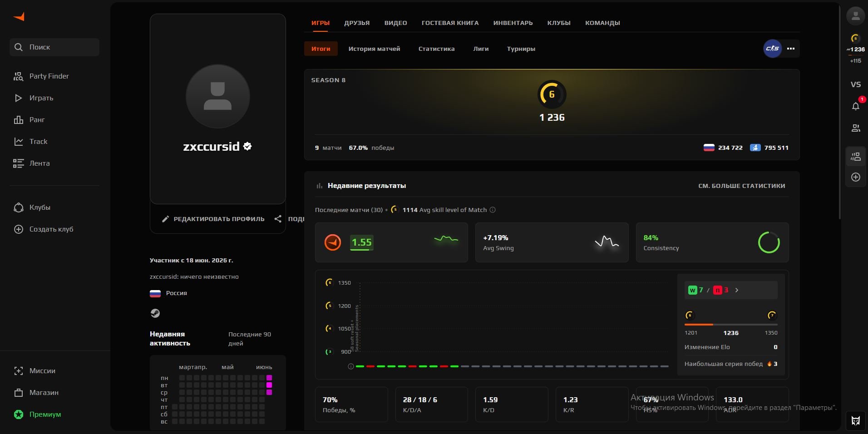Click the plus circle icon in the right bar
This screenshot has width=868, height=434.
(x=856, y=177)
